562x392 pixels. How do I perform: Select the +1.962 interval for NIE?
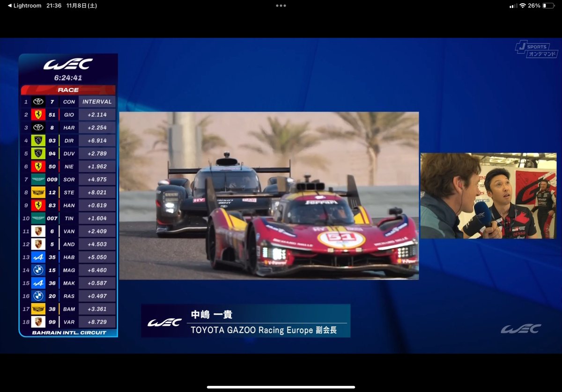pyautogui.click(x=97, y=167)
